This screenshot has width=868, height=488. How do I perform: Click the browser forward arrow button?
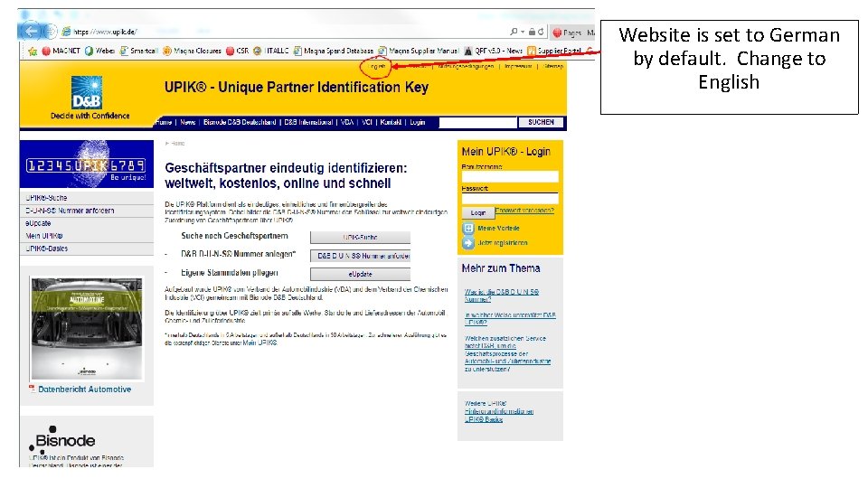50,32
